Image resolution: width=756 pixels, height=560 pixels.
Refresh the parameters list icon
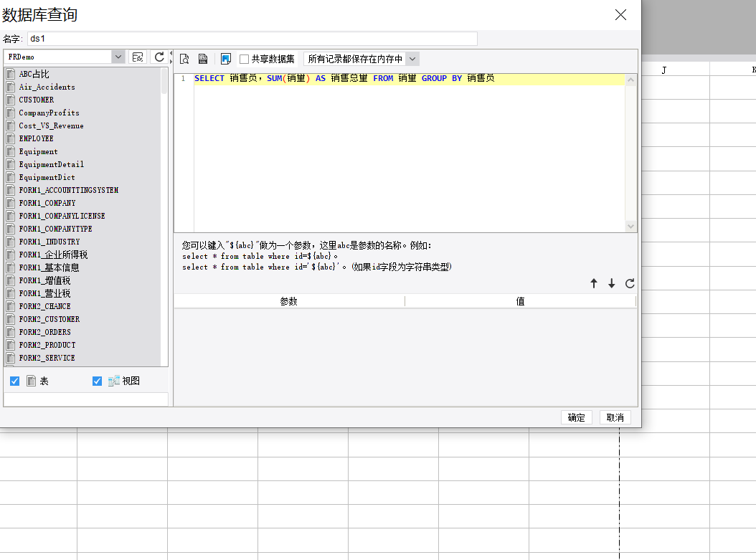(x=630, y=283)
